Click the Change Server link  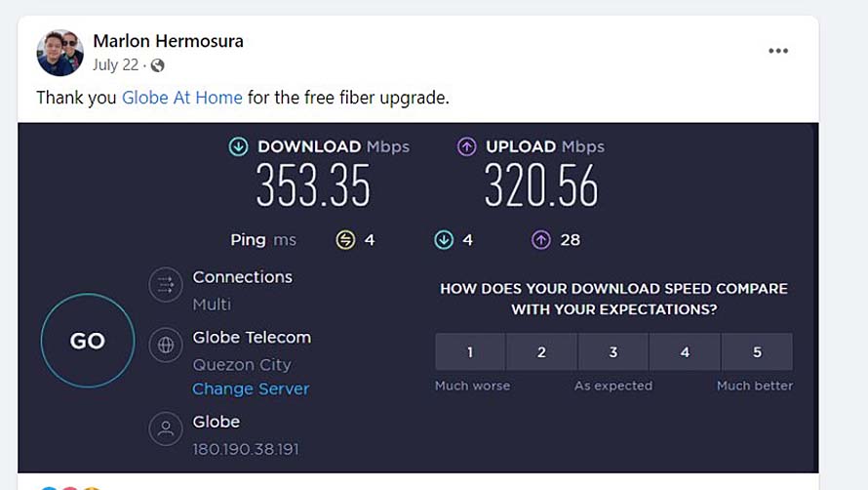click(251, 388)
